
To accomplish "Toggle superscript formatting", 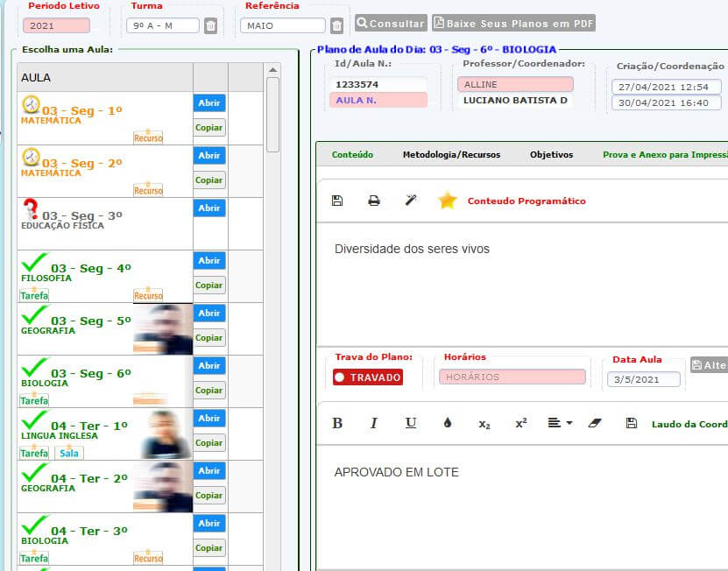I will point(521,423).
